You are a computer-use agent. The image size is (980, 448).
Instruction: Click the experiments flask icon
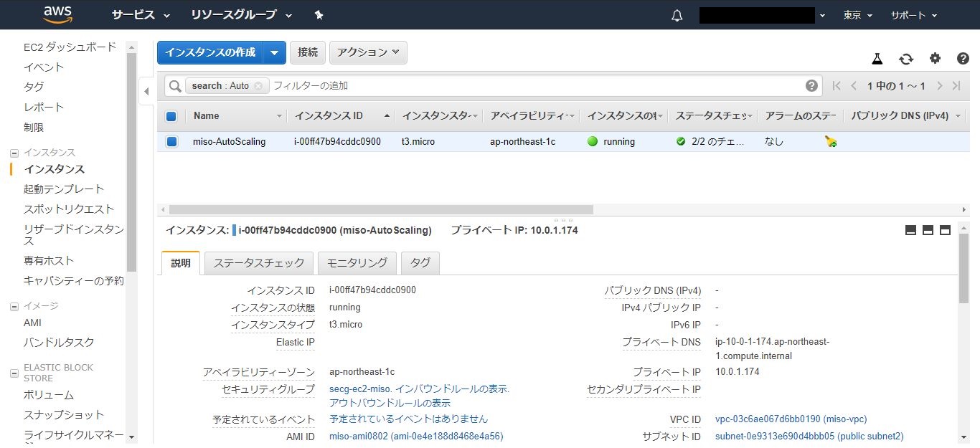pos(877,59)
